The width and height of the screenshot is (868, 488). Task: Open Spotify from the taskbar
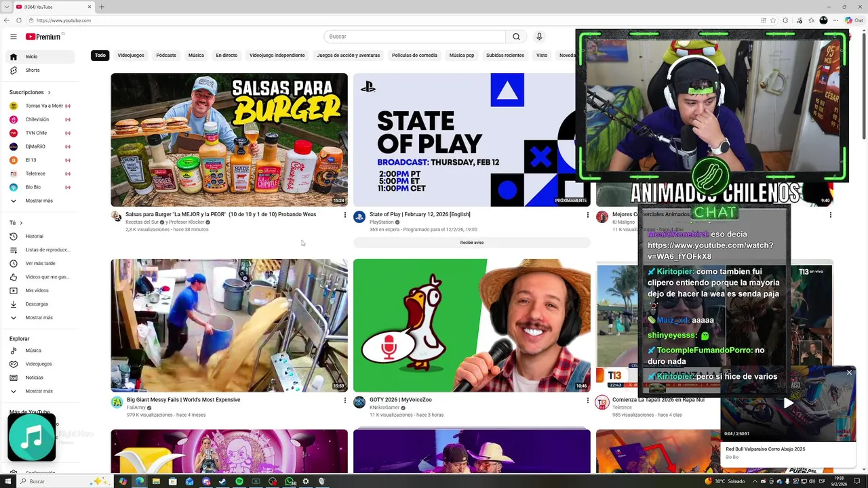click(x=239, y=481)
